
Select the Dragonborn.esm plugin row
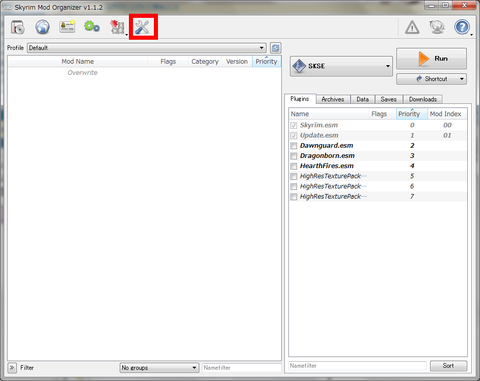378,156
